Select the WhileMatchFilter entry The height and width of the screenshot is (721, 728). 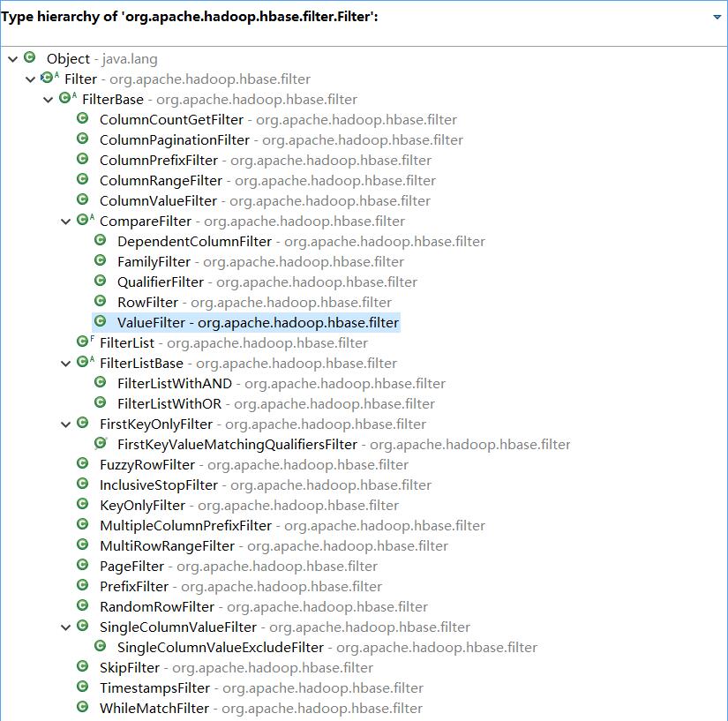[261, 709]
